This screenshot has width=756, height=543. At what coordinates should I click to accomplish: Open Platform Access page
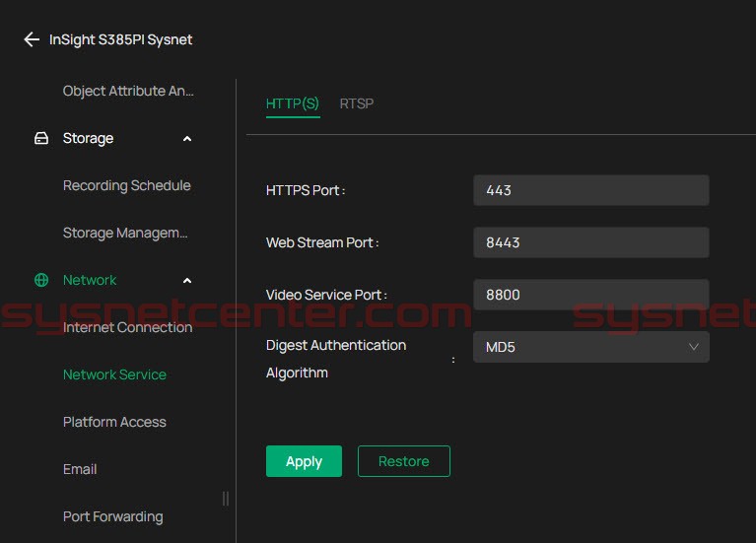pos(114,422)
